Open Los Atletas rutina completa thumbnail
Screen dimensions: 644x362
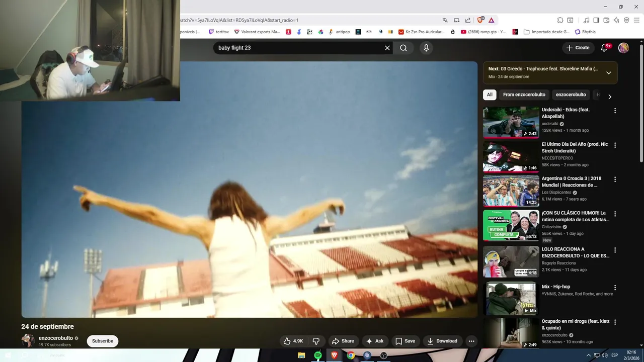point(511,225)
